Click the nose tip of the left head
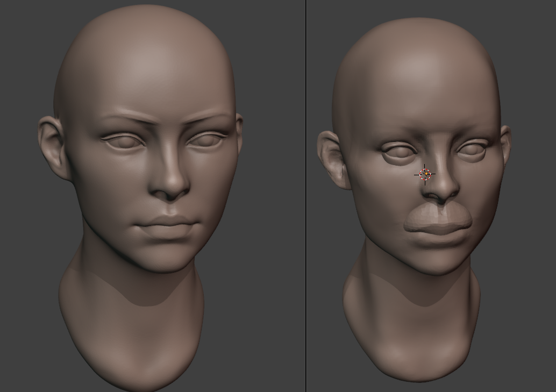Screen dimensions: 556x392 pos(170,189)
